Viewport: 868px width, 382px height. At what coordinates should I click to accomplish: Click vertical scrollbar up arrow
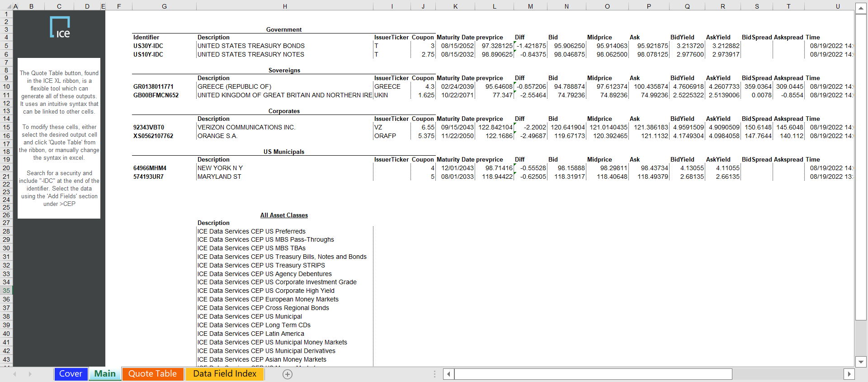[861, 8]
